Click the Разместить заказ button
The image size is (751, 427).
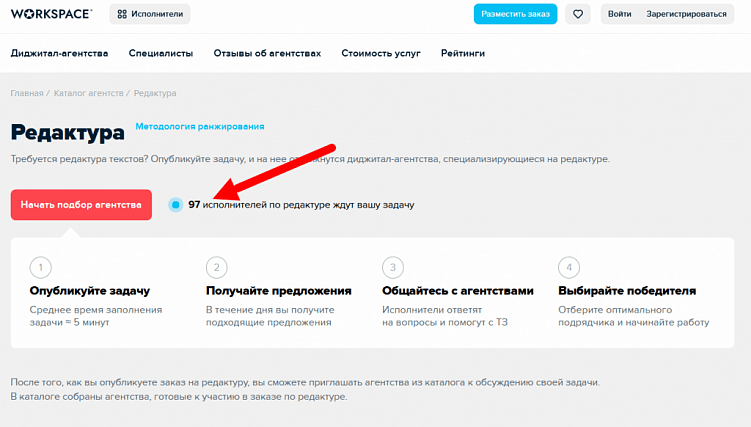pyautogui.click(x=515, y=14)
